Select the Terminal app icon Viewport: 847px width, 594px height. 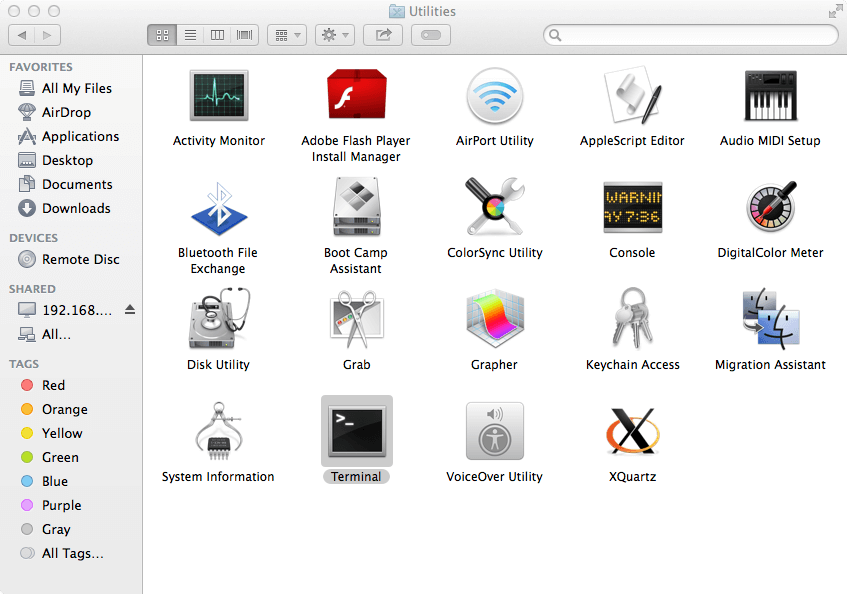357,431
